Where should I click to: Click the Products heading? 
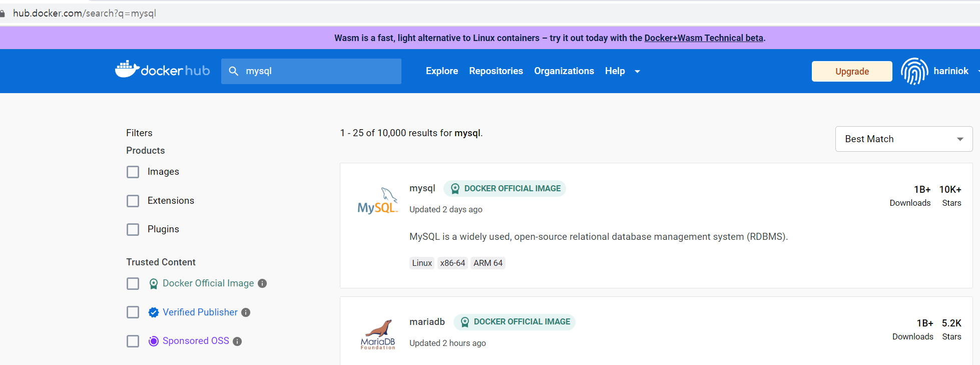(x=145, y=151)
